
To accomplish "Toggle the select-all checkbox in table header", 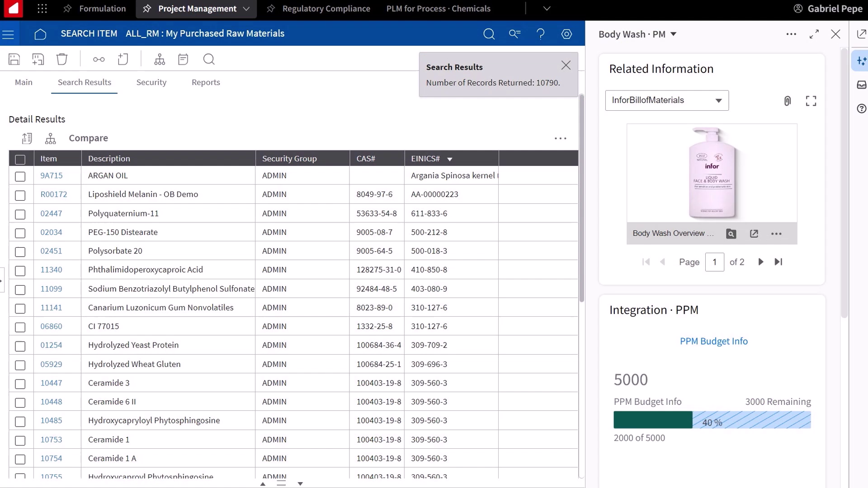I will coord(20,160).
